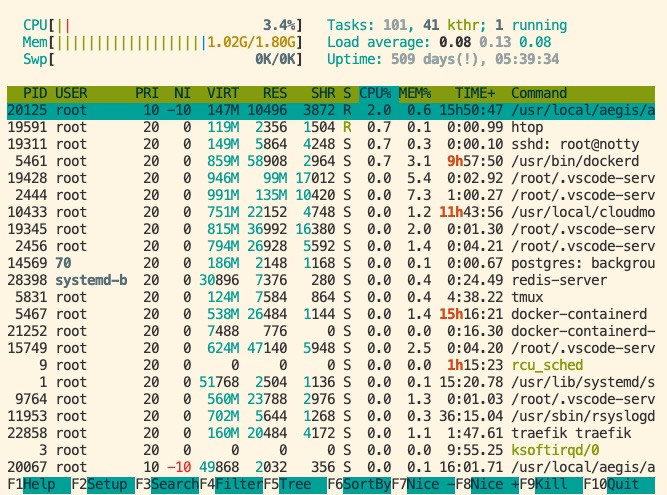The width and height of the screenshot is (667, 495).
Task: Click user 70 in PID 14569 row
Action: point(63,263)
